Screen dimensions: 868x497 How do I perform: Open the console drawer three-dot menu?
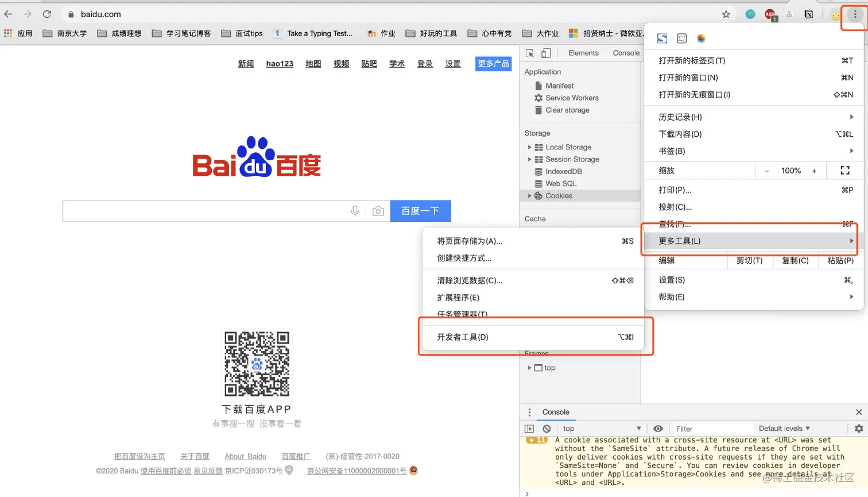(529, 412)
